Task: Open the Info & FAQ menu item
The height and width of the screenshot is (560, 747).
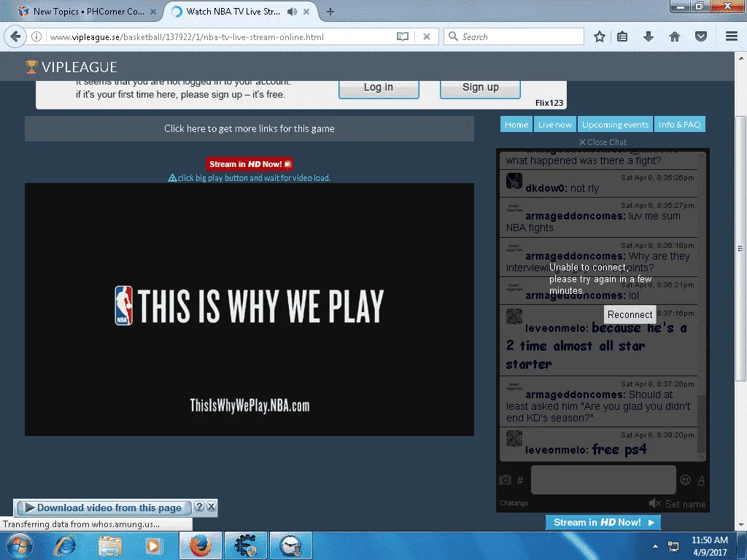Action: [x=679, y=124]
